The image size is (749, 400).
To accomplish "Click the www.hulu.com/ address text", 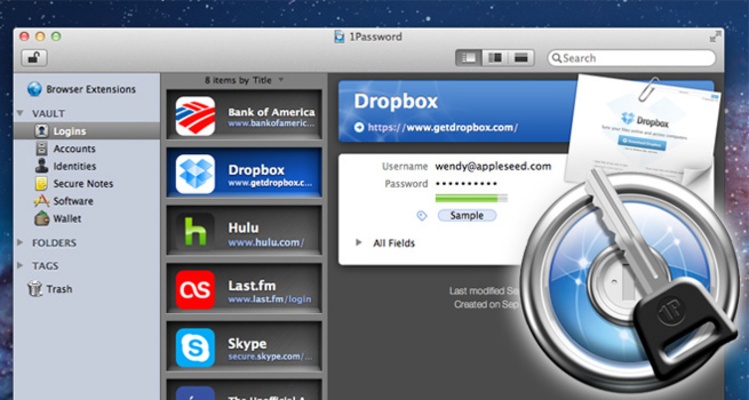I will tap(266, 243).
